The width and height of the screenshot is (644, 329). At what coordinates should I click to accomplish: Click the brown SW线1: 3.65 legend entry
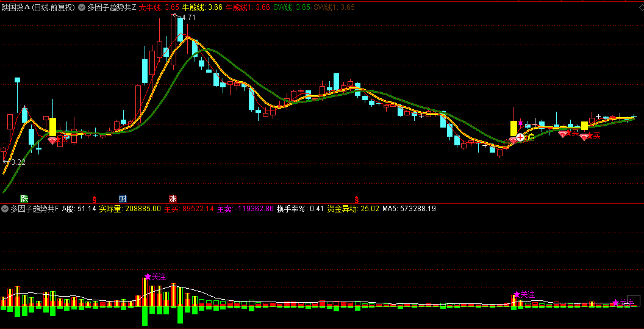coord(334,7)
